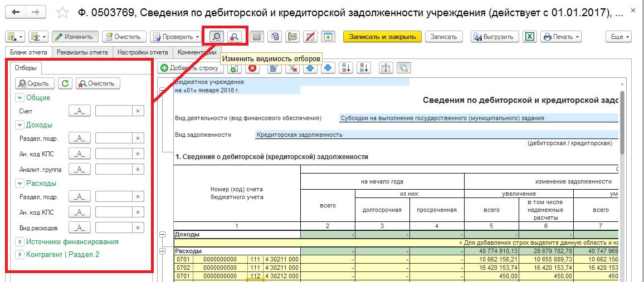Click the report's vertical scrollbar
Viewport: 644px width, 282px height.
pos(622,123)
